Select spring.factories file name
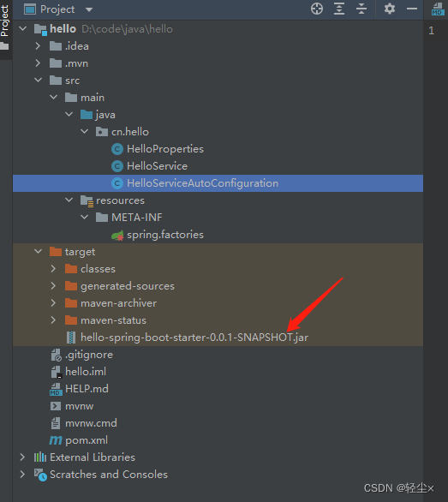This screenshot has height=502, width=448. pos(165,235)
